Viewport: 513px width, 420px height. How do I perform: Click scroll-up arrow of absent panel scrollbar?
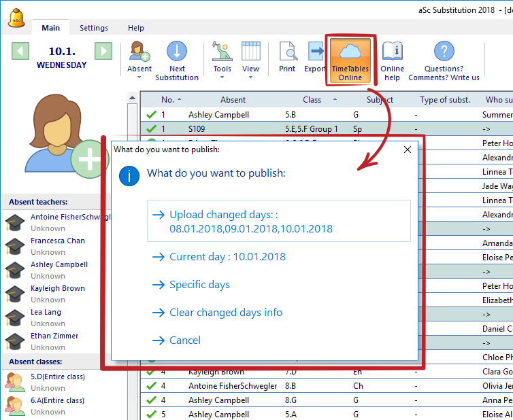(132, 98)
